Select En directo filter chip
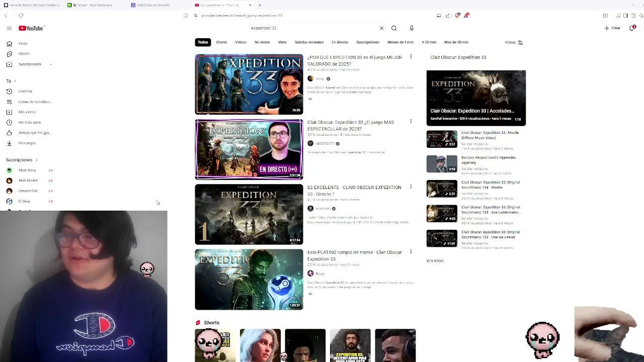Image resolution: width=644 pixels, height=362 pixels. coord(340,42)
